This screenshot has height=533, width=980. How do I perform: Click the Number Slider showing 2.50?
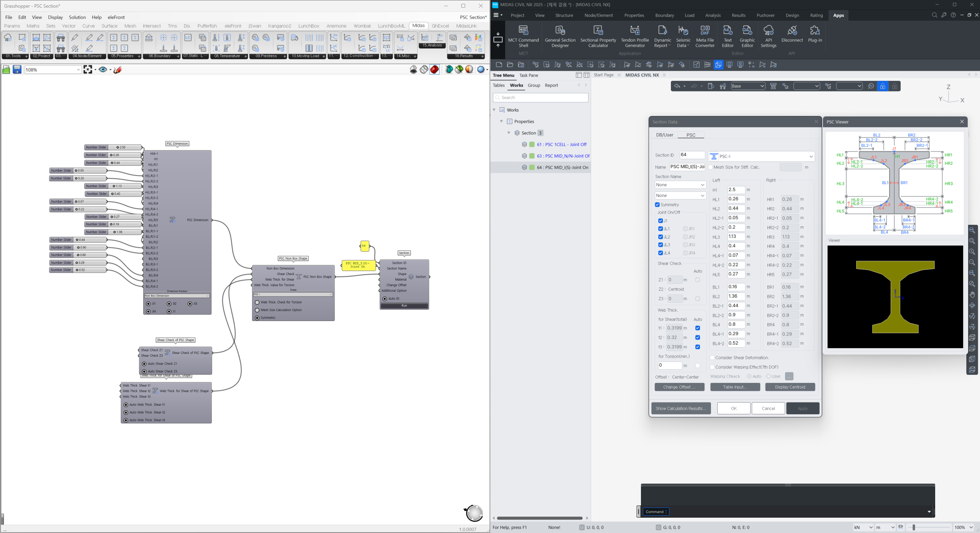point(113,147)
